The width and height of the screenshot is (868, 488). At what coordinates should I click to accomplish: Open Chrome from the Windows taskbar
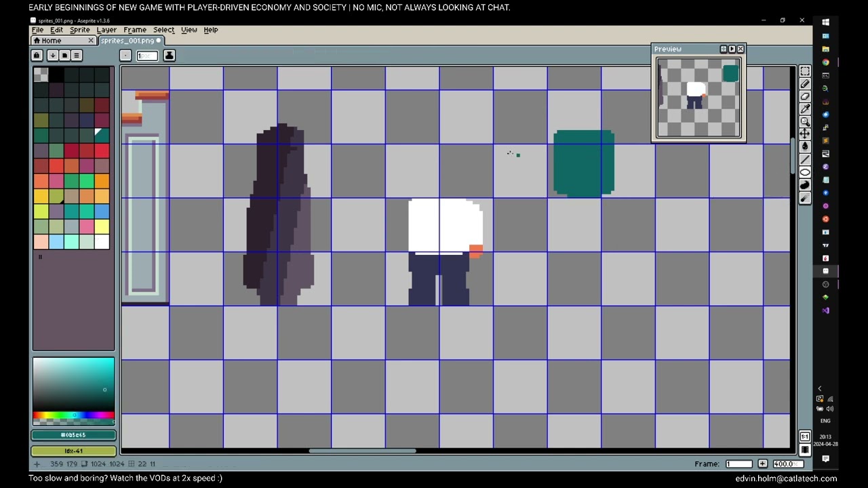(x=825, y=62)
